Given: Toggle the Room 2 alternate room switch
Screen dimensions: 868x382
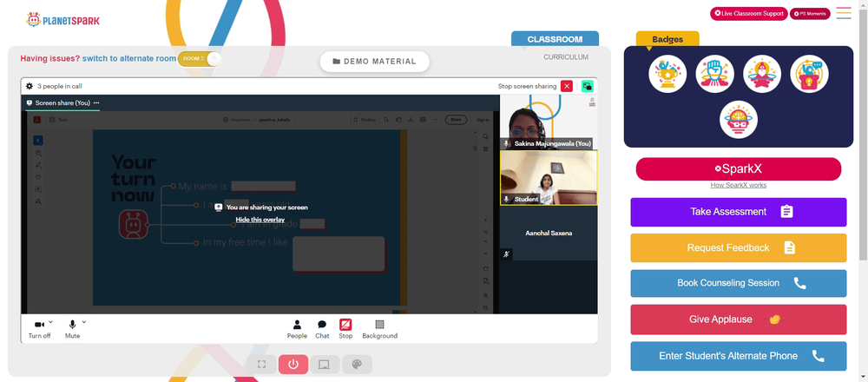Looking at the screenshot, I should tap(200, 59).
